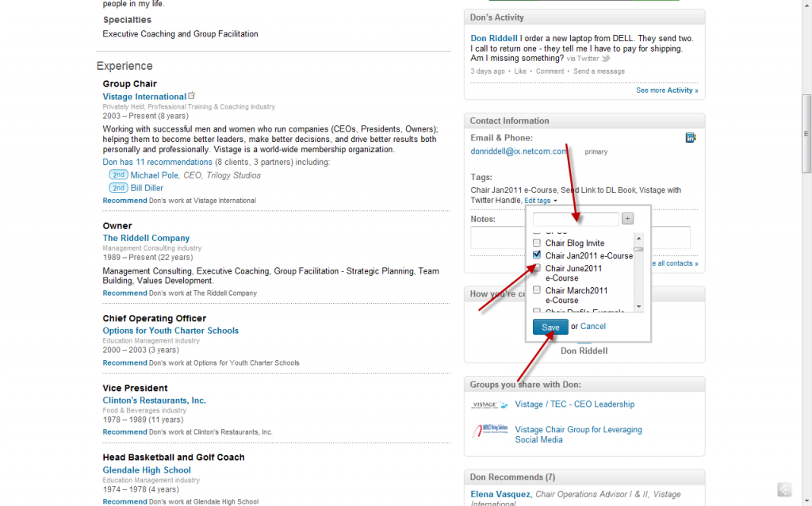This screenshot has height=506, width=812.
Task: Open the Edit tags dropdown
Action: 538,200
